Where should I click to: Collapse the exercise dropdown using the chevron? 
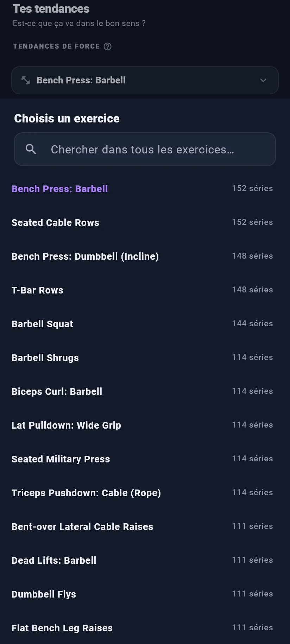click(x=263, y=80)
